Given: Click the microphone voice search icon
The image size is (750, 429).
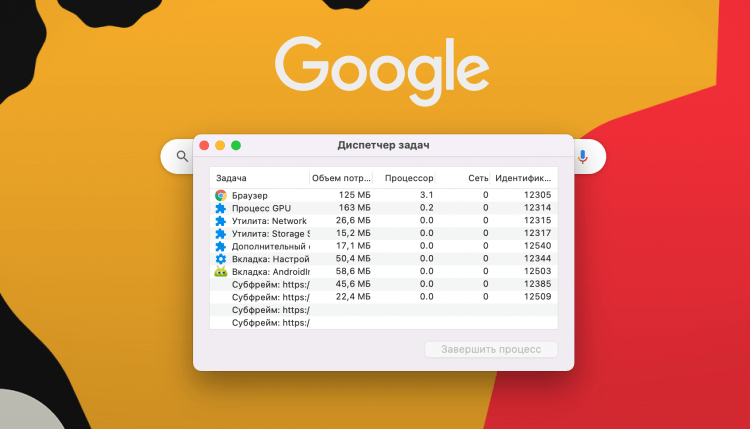Looking at the screenshot, I should coord(583,156).
